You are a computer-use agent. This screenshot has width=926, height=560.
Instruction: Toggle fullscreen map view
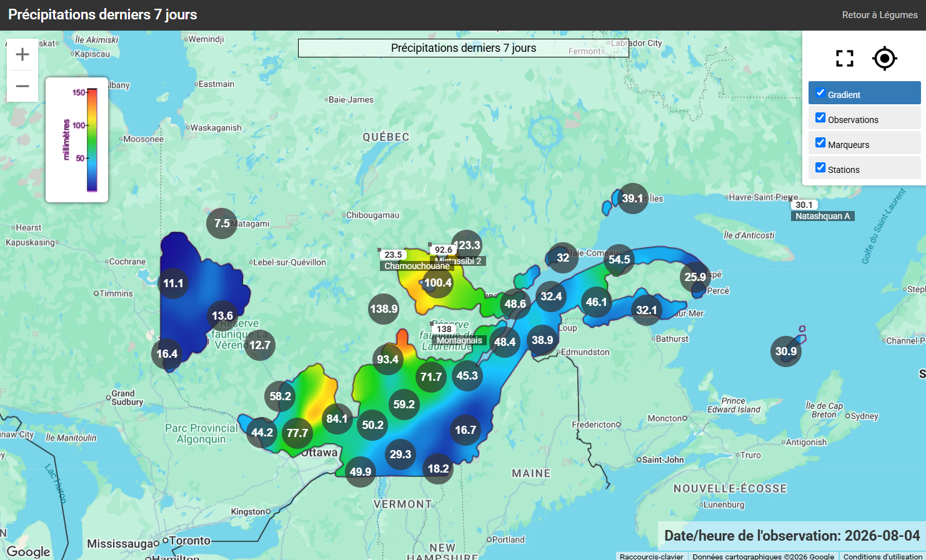(845, 59)
